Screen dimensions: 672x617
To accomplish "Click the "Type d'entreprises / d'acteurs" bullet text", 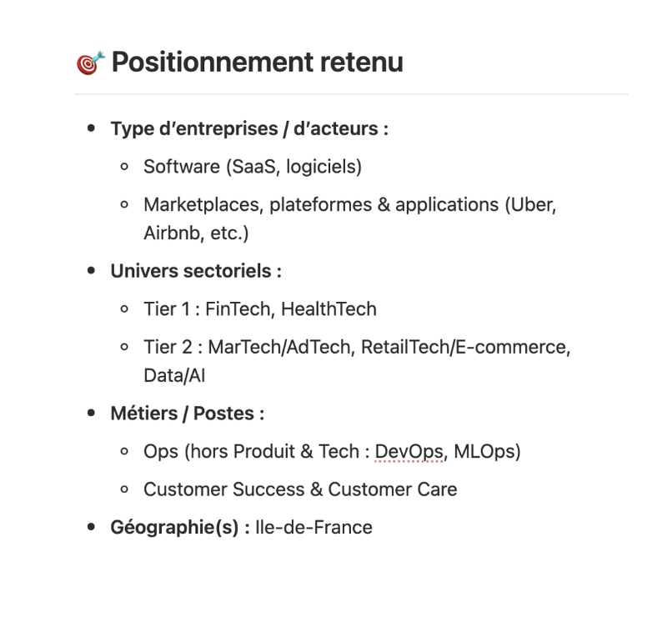I will coord(250,130).
